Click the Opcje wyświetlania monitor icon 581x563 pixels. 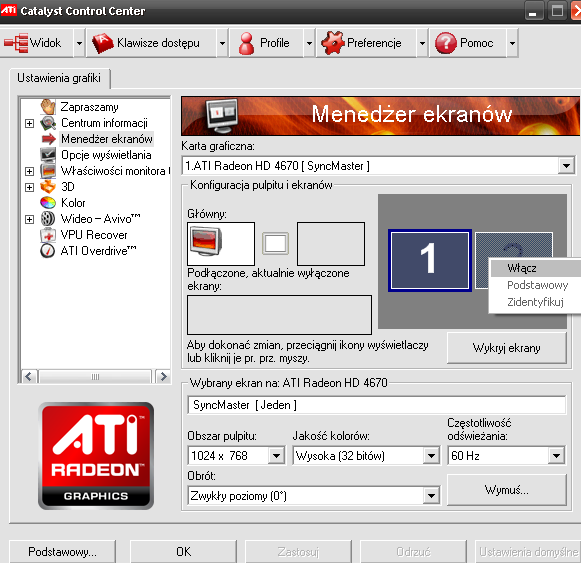coord(48,155)
